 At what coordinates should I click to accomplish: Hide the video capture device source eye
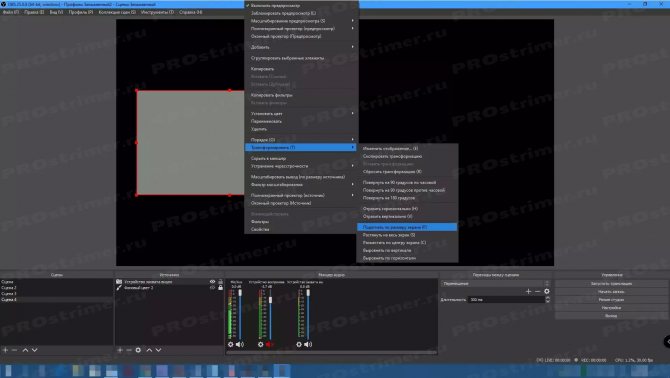pos(212,282)
